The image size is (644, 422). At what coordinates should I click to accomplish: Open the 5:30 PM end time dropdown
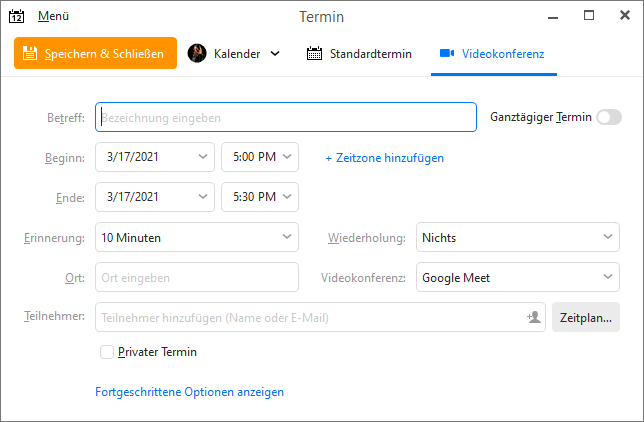(260, 197)
